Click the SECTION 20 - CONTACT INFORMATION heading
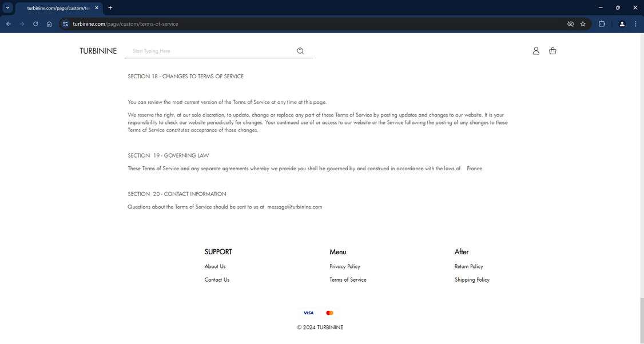This screenshot has width=644, height=344. coord(177,194)
